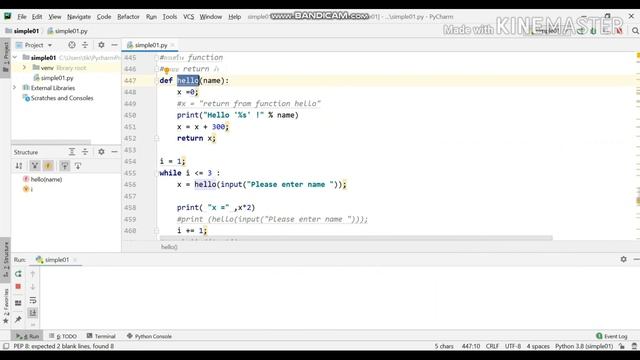Collapse all in the Project panel toolbar
The width and height of the screenshot is (640, 360).
[x=85, y=45]
